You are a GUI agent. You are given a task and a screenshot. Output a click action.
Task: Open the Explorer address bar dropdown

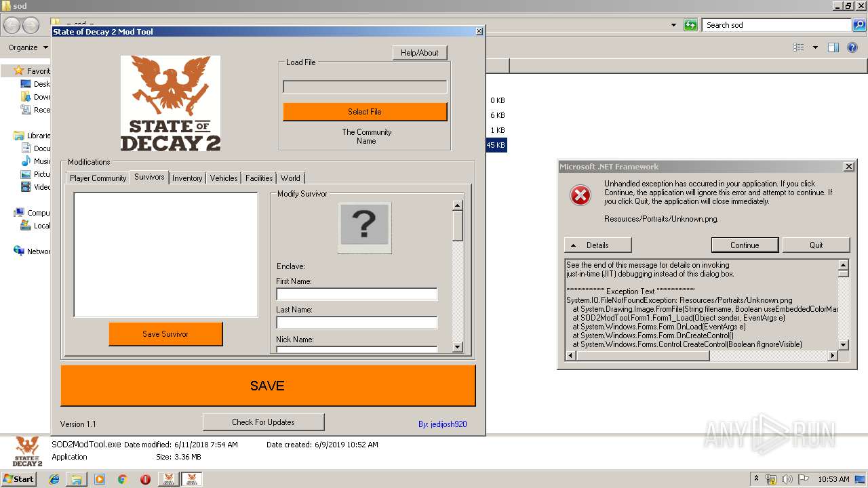coord(673,25)
